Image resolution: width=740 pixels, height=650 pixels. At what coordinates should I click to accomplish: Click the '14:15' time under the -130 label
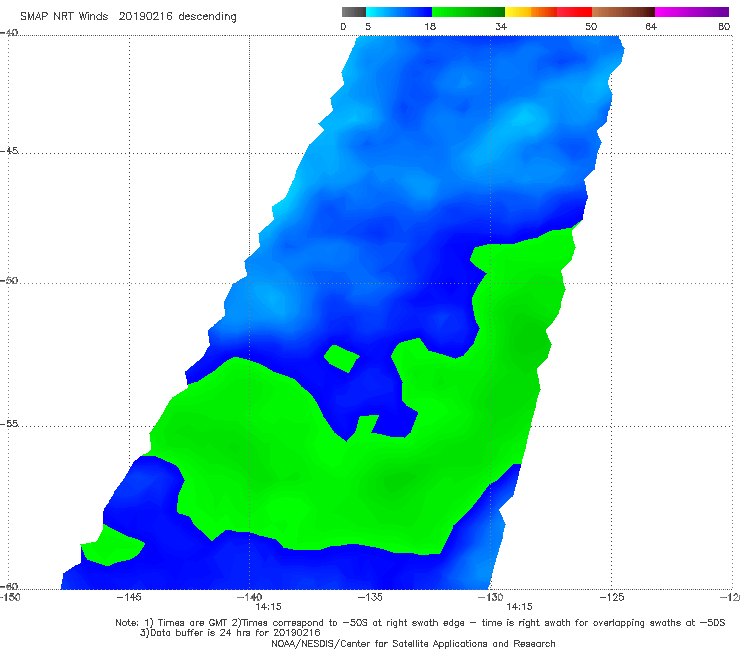point(519,607)
